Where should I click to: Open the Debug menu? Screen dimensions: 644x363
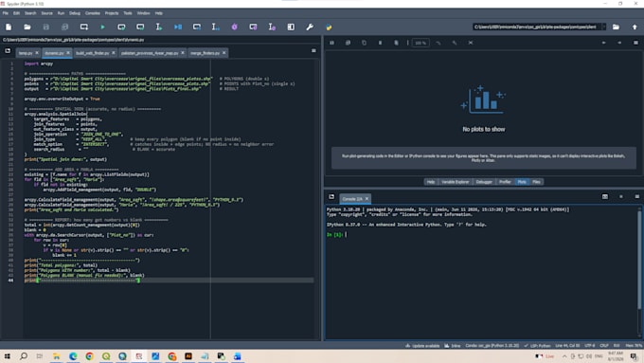point(75,13)
